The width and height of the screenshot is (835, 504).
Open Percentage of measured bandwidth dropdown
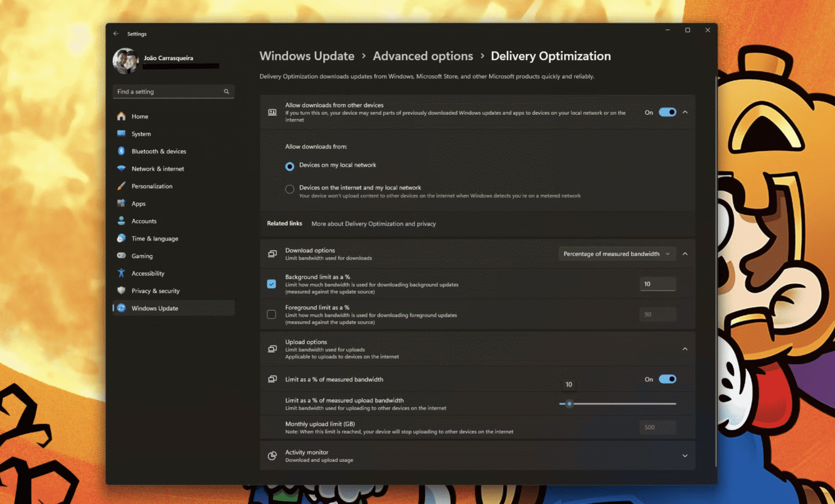click(x=617, y=254)
